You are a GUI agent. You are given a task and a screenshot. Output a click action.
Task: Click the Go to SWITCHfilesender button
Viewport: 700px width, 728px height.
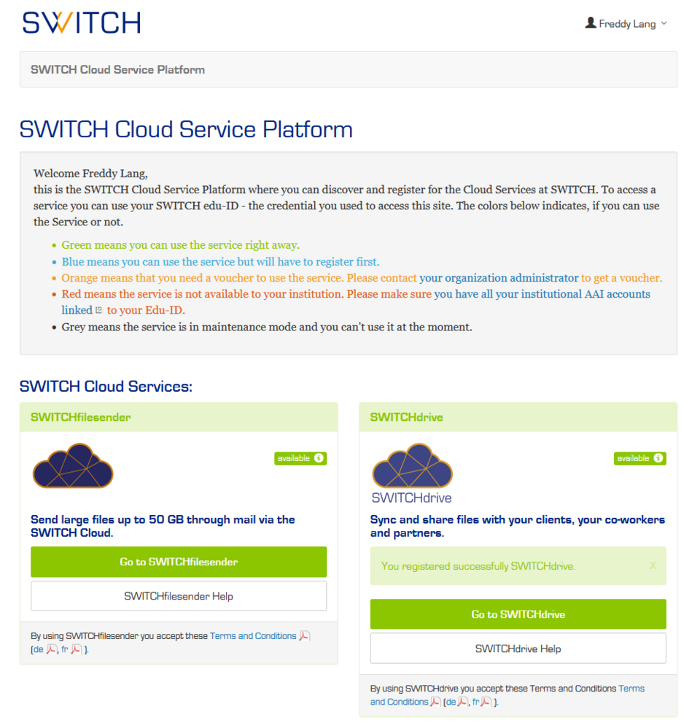pos(179,562)
